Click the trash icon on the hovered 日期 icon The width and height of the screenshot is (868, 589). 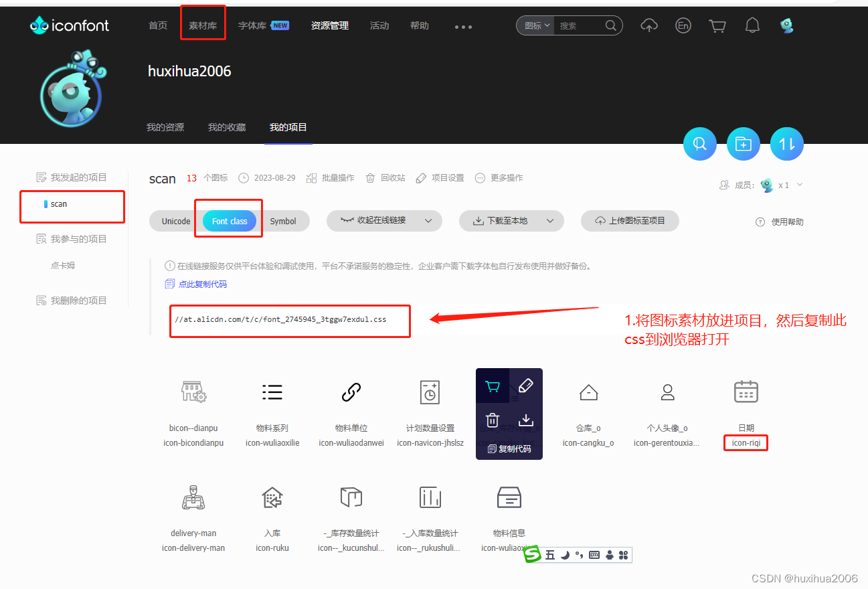[492, 420]
